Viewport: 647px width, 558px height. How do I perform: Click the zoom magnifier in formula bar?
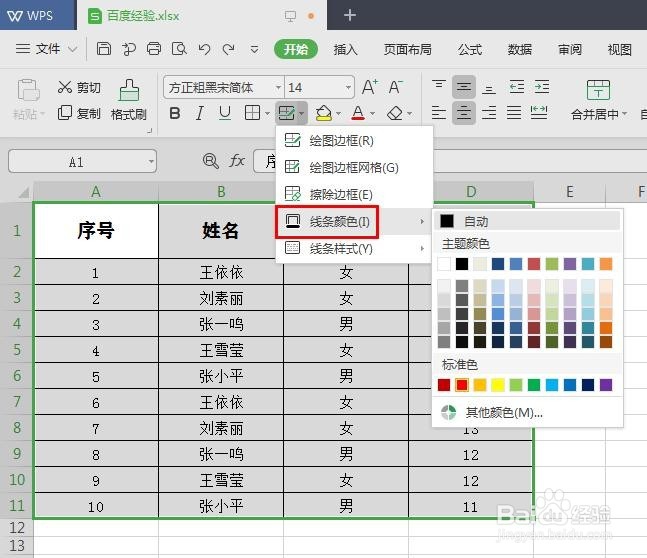click(x=211, y=161)
